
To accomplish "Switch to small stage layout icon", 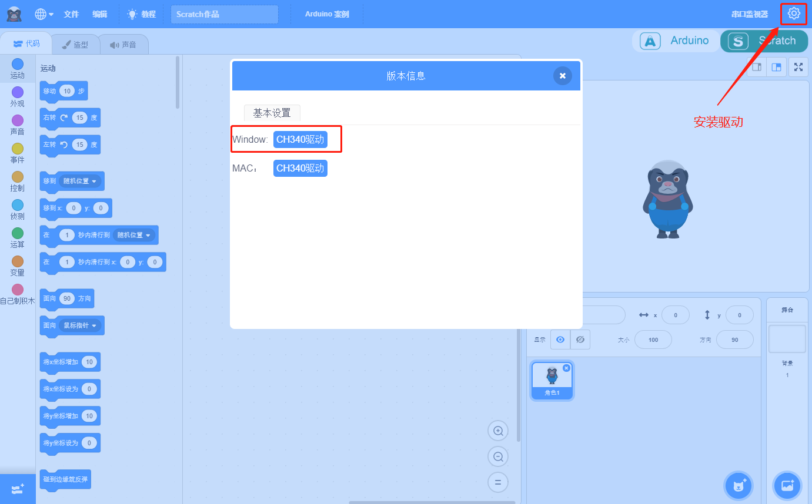I will (757, 67).
